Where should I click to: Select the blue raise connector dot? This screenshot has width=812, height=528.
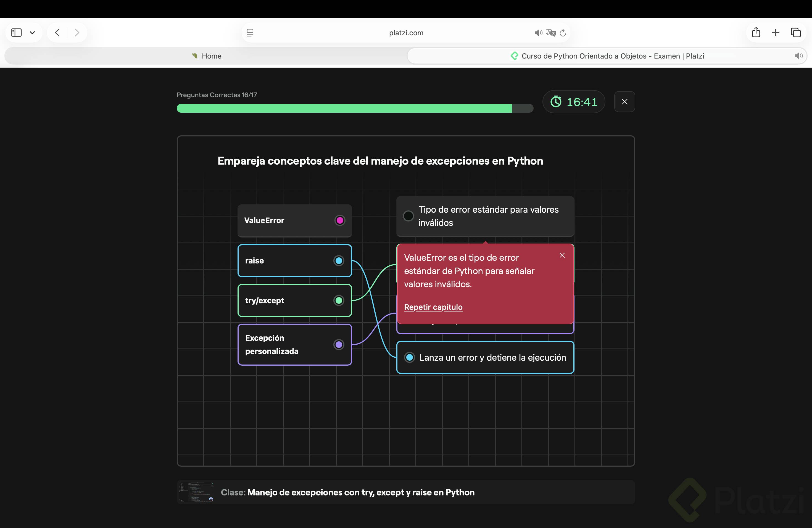tap(338, 261)
